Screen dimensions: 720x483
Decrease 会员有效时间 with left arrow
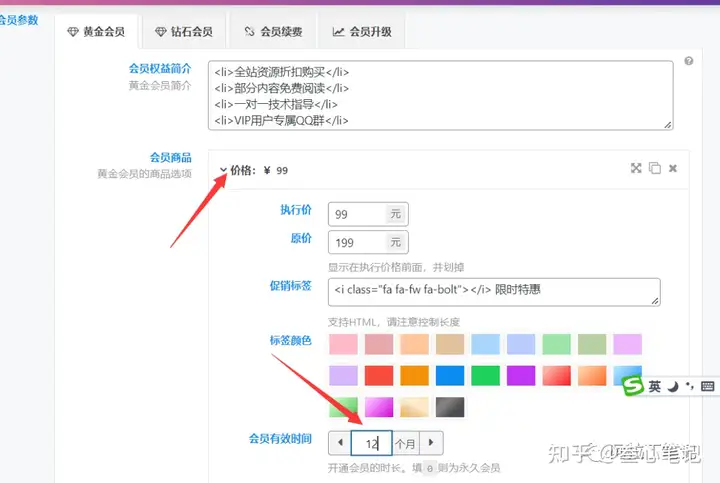tap(340, 443)
